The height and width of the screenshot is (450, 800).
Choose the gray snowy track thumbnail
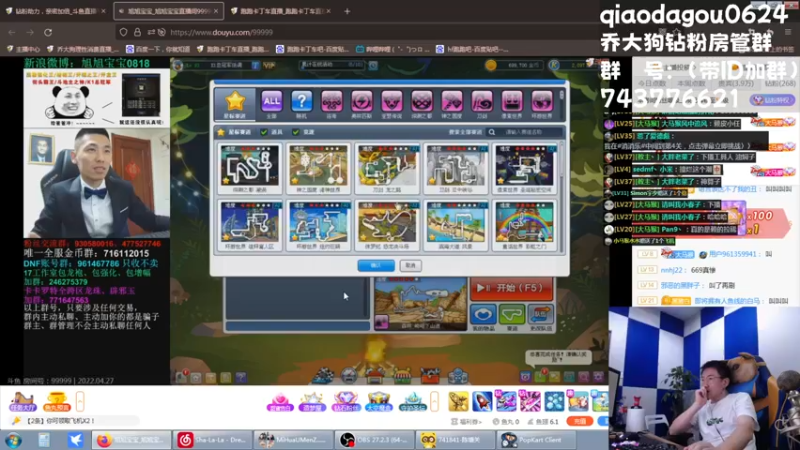tap(456, 168)
